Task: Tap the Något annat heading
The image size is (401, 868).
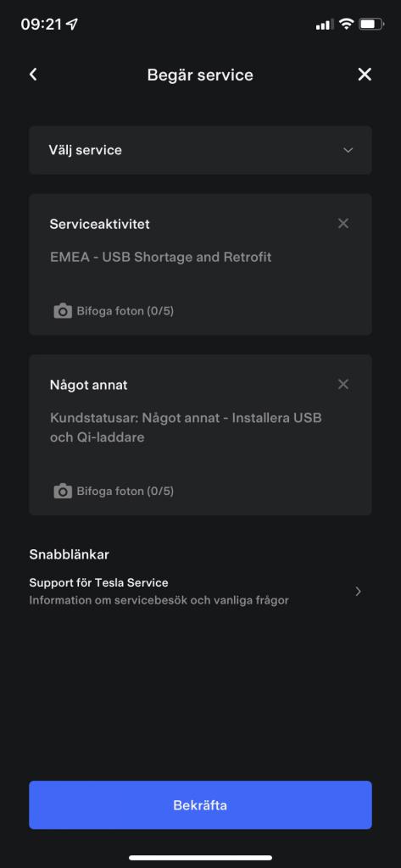Action: pyautogui.click(x=89, y=385)
